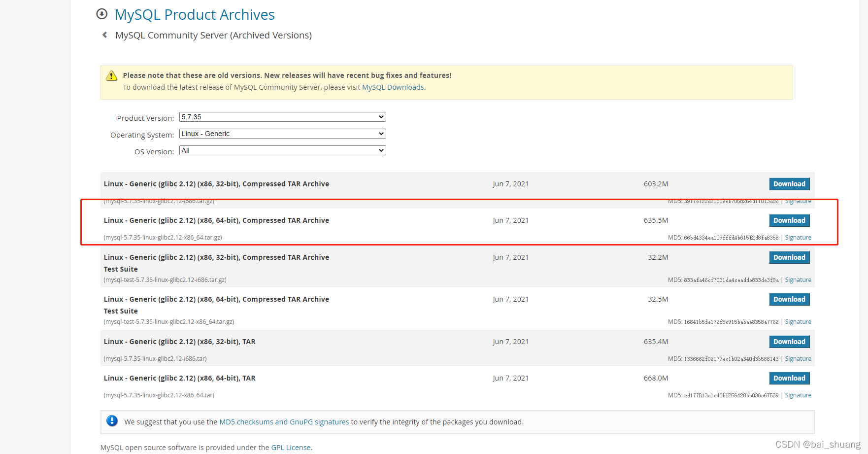
Task: Click Signature link for 32-bit Test Suite
Action: click(798, 280)
